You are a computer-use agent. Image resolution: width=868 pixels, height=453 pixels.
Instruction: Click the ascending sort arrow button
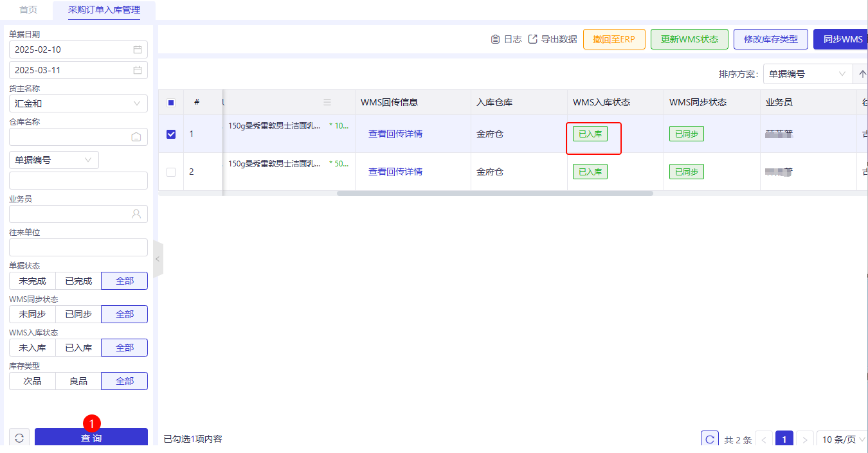coord(861,74)
